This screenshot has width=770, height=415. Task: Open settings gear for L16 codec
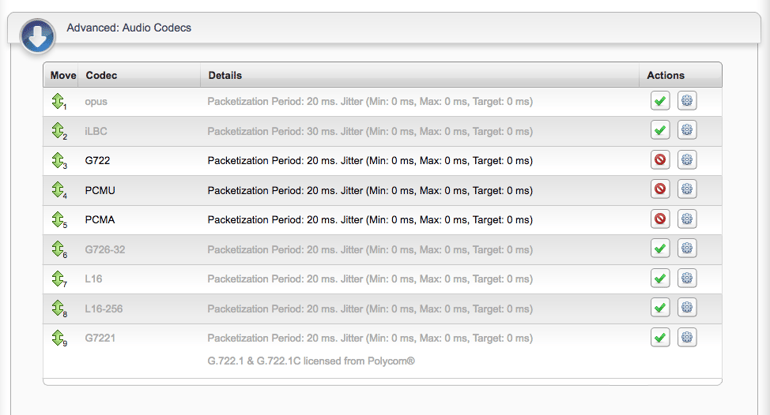pyautogui.click(x=686, y=278)
